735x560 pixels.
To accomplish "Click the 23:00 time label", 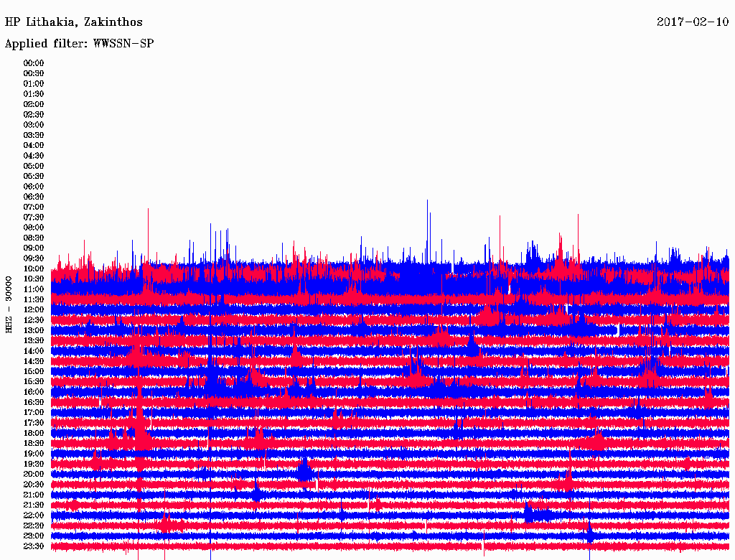I will tap(34, 536).
